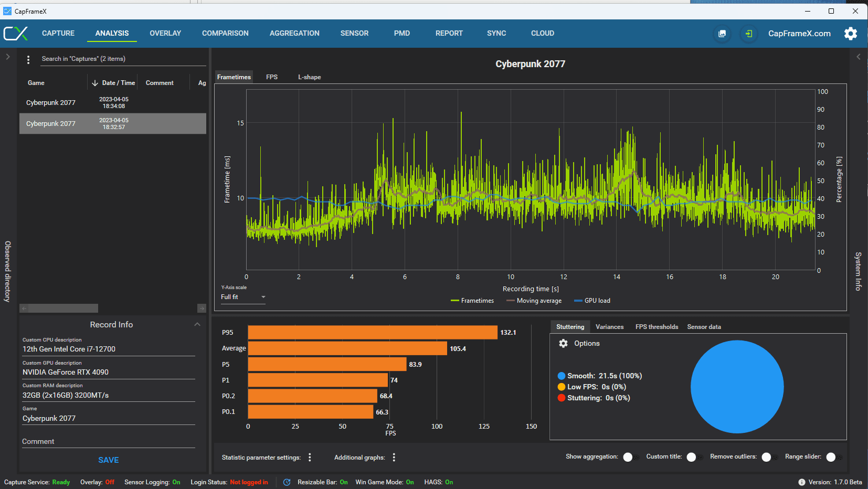Switch to the CAPTURE tab
Viewport: 868px width, 489px height.
58,33
